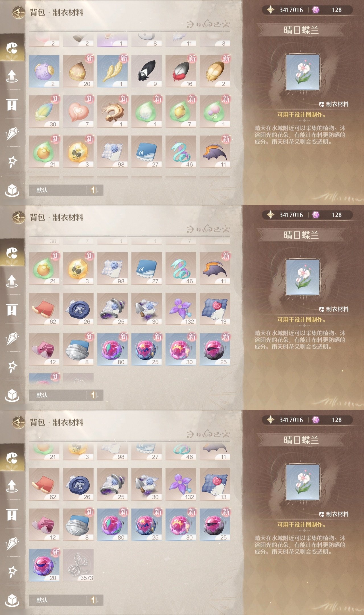Select the pink heart material with count 7
364x615 pixels.
pos(78,111)
